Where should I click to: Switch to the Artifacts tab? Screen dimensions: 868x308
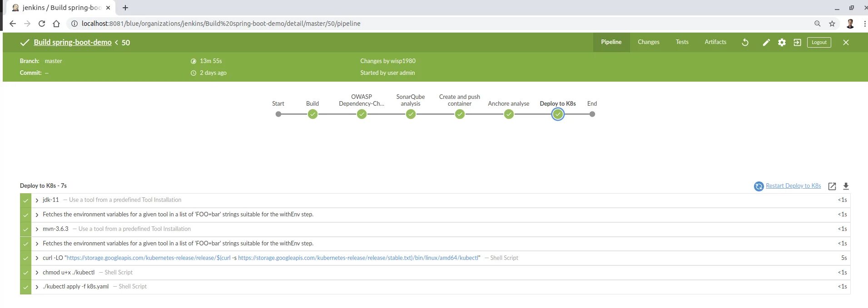tap(715, 42)
